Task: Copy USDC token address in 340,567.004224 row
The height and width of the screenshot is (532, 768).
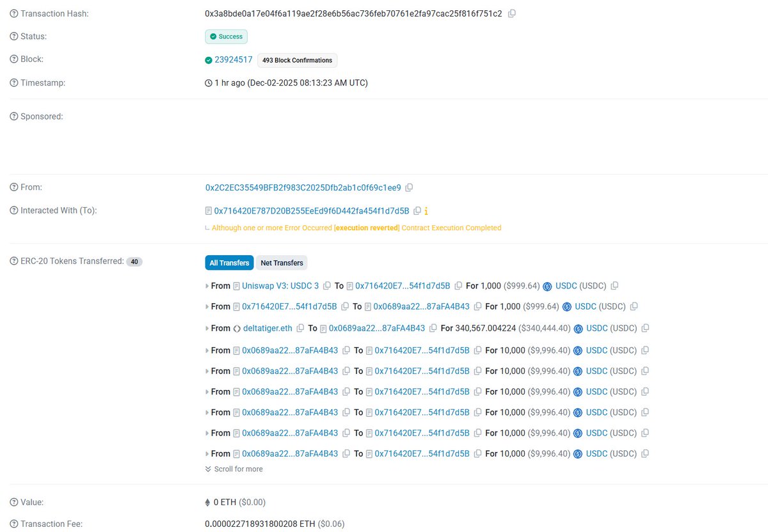Action: (645, 328)
